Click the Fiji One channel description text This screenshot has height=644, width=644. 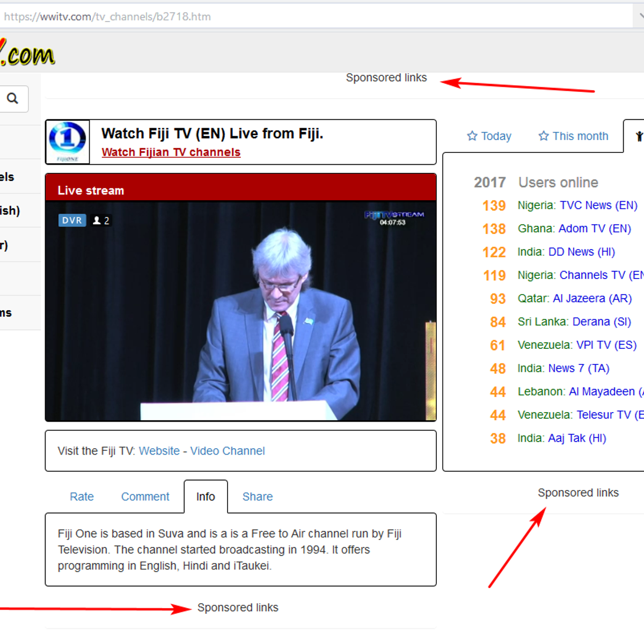[x=230, y=550]
